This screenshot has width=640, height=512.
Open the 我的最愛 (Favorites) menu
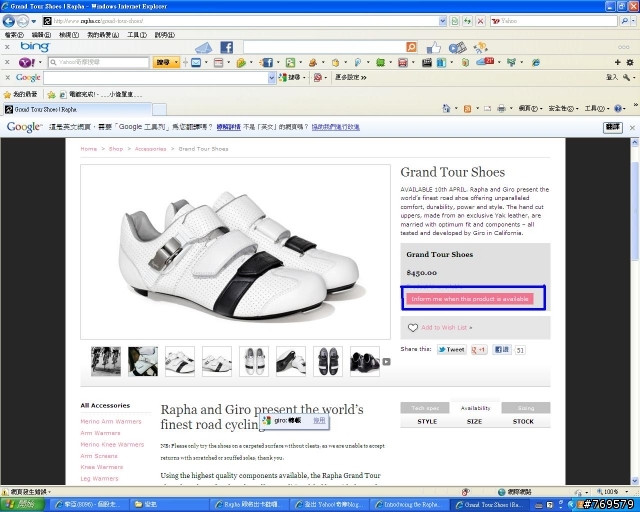pos(103,35)
